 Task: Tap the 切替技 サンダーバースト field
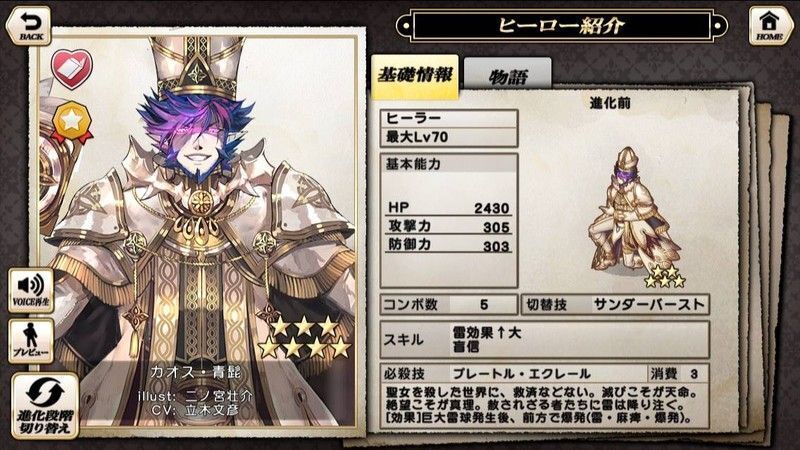point(615,305)
